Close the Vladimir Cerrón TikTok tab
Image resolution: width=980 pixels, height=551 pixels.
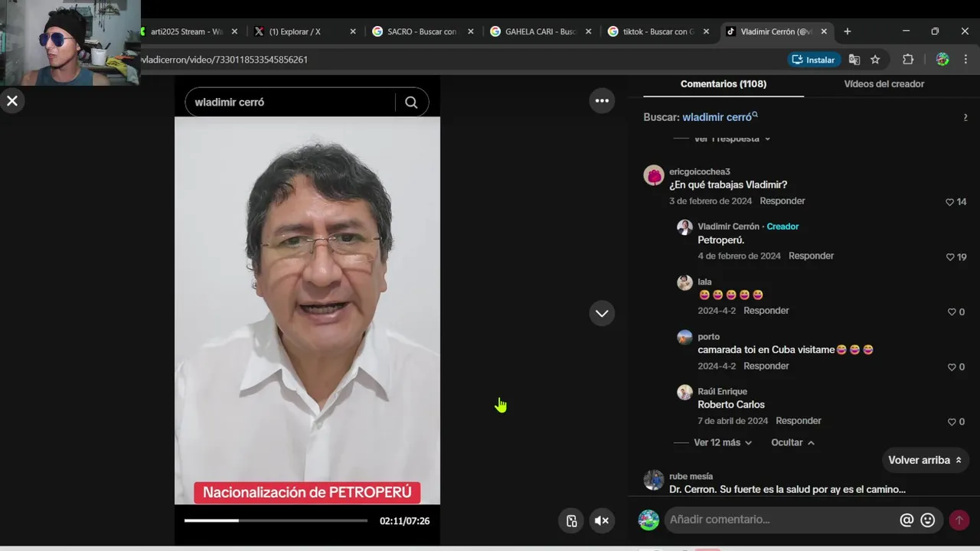(x=824, y=31)
